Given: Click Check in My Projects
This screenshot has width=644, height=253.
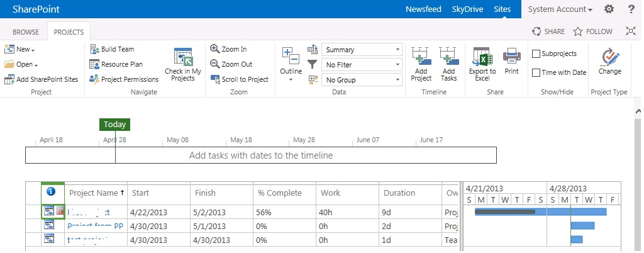Looking at the screenshot, I should pos(182,65).
